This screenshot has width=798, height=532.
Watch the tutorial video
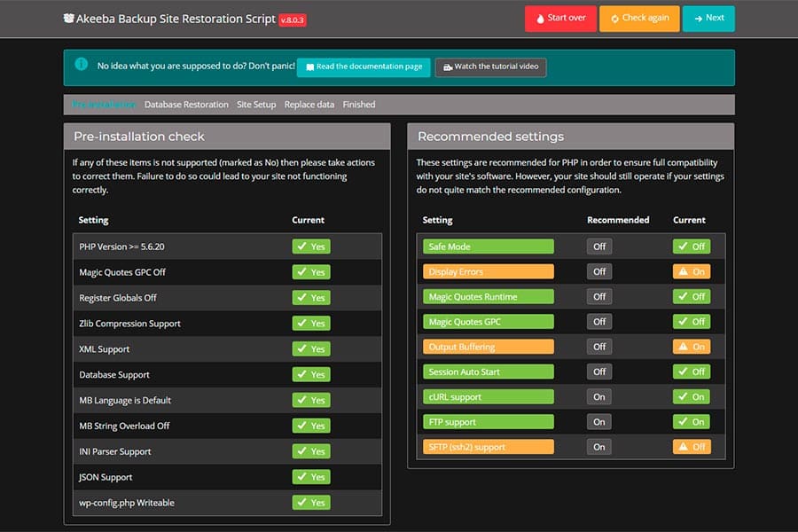pyautogui.click(x=490, y=66)
